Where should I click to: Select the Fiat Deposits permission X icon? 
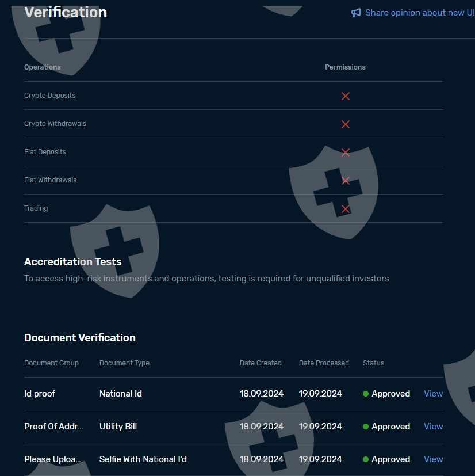(x=346, y=153)
